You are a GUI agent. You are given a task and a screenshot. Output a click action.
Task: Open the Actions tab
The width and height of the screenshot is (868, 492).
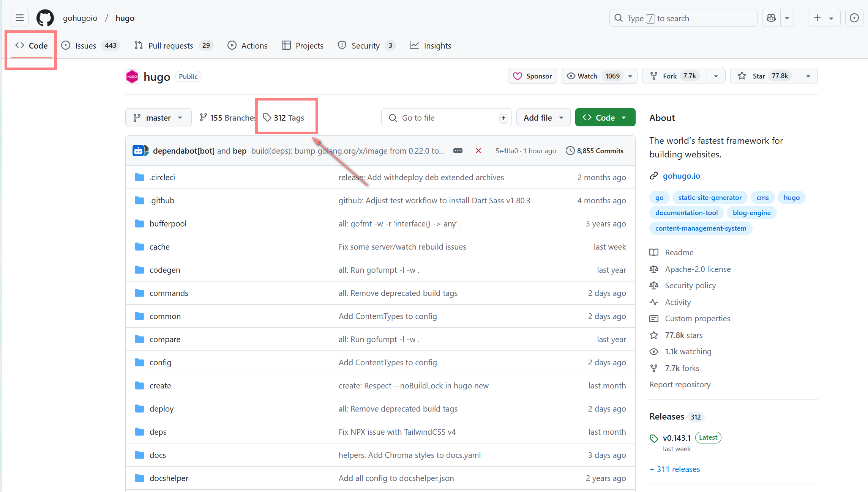coord(247,46)
